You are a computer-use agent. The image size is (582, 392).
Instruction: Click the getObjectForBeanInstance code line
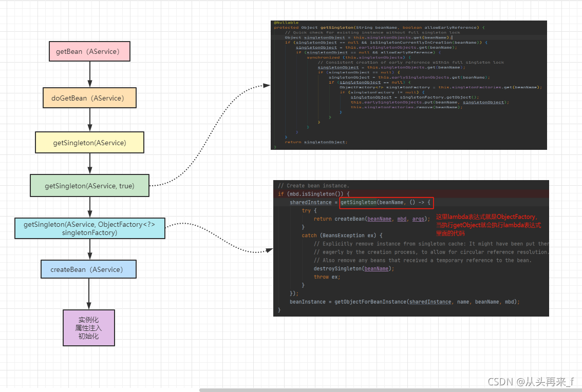(x=405, y=302)
